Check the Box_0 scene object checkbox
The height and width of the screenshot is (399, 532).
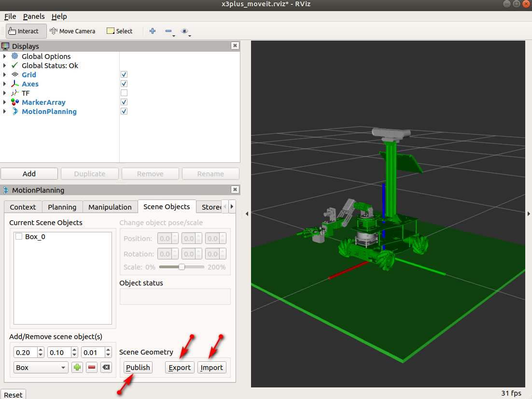tap(19, 236)
